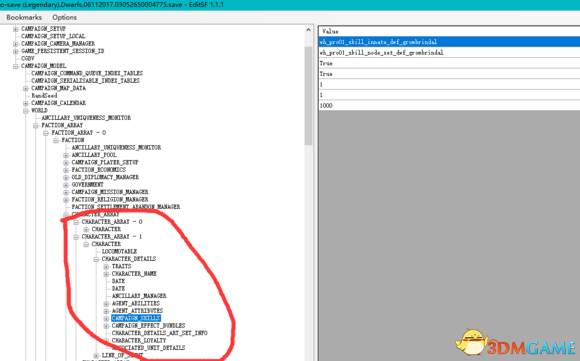Click the tree scrollbar up arrow
Screen dimensions: 580x361
click(308, 30)
